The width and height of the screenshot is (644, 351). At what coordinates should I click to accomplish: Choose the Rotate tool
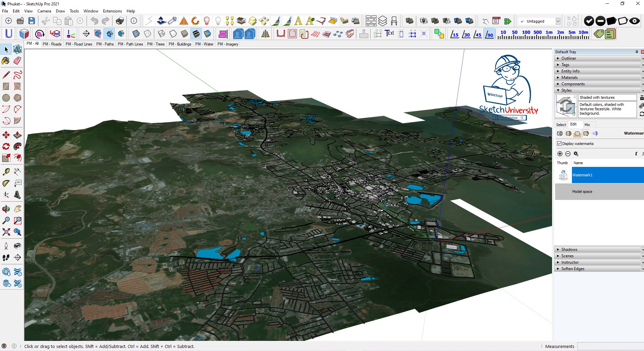coord(6,146)
